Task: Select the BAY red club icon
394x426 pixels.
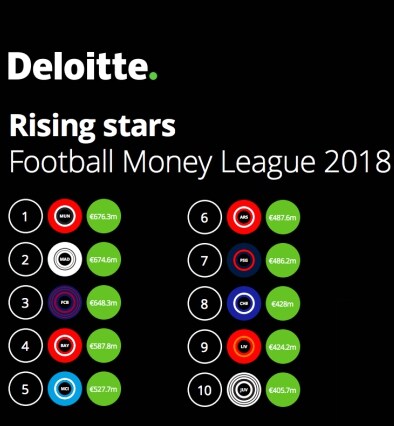Action: (65, 346)
